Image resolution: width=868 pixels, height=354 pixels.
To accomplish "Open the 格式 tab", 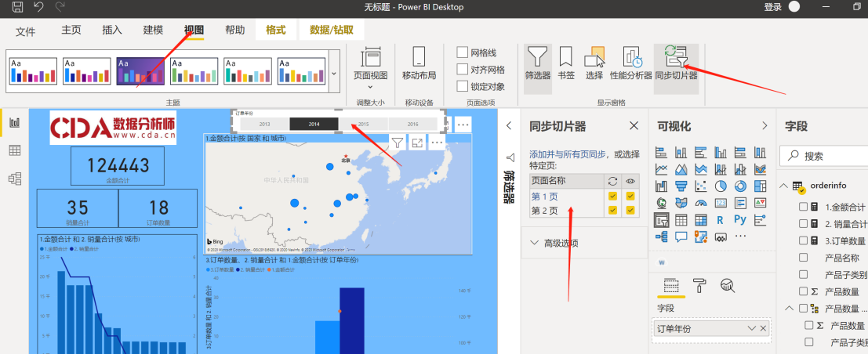I will point(276,30).
